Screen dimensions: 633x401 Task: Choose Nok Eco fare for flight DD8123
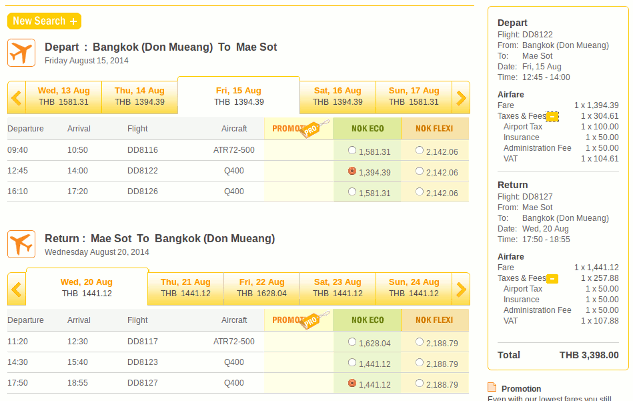[x=352, y=362]
